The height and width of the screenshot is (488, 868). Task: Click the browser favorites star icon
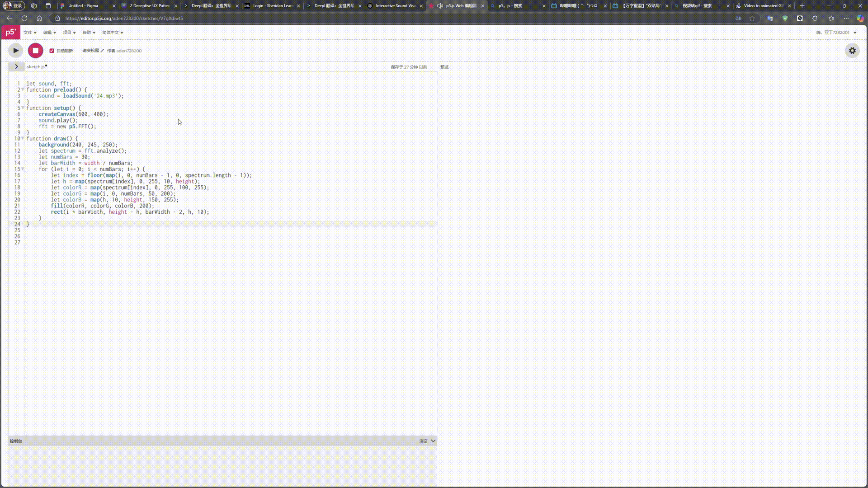tap(752, 19)
